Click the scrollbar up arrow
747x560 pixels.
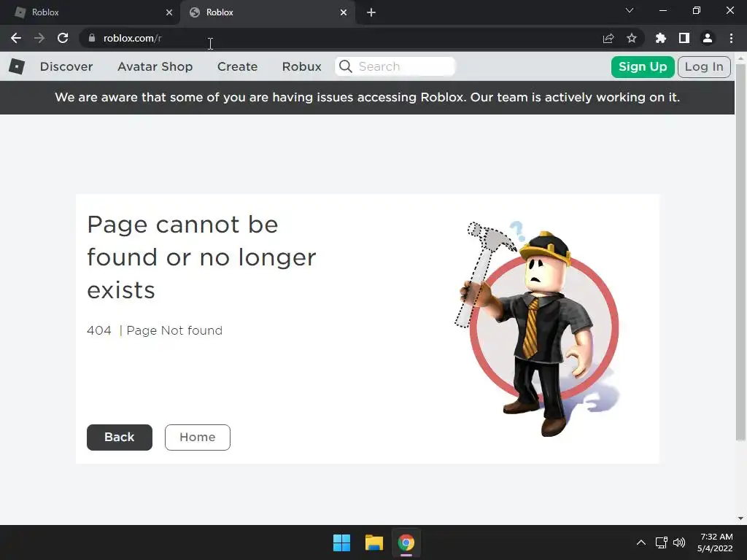pyautogui.click(x=740, y=58)
